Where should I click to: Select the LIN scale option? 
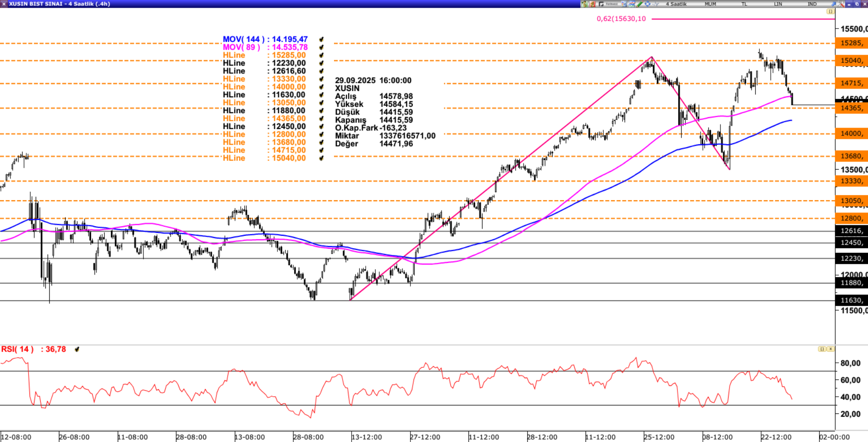(778, 4)
